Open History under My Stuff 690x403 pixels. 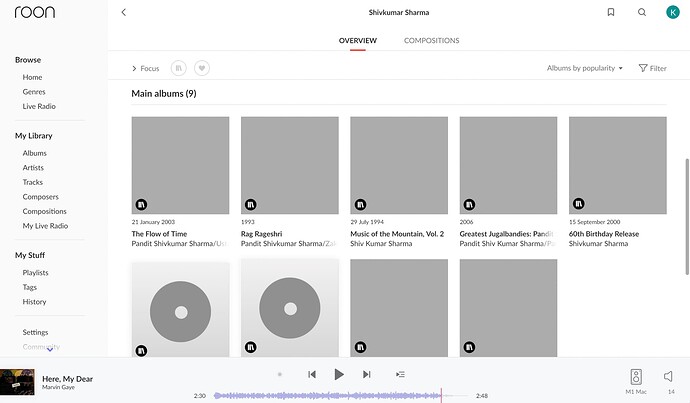click(x=34, y=302)
